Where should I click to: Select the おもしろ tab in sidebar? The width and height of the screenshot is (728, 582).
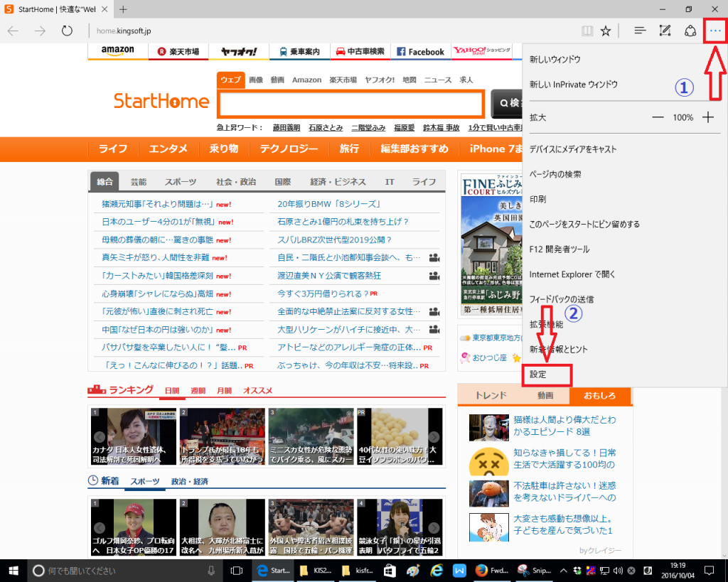click(x=600, y=395)
